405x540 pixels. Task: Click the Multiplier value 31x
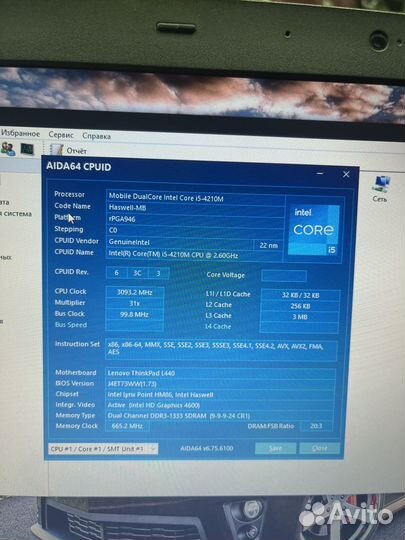pos(135,303)
